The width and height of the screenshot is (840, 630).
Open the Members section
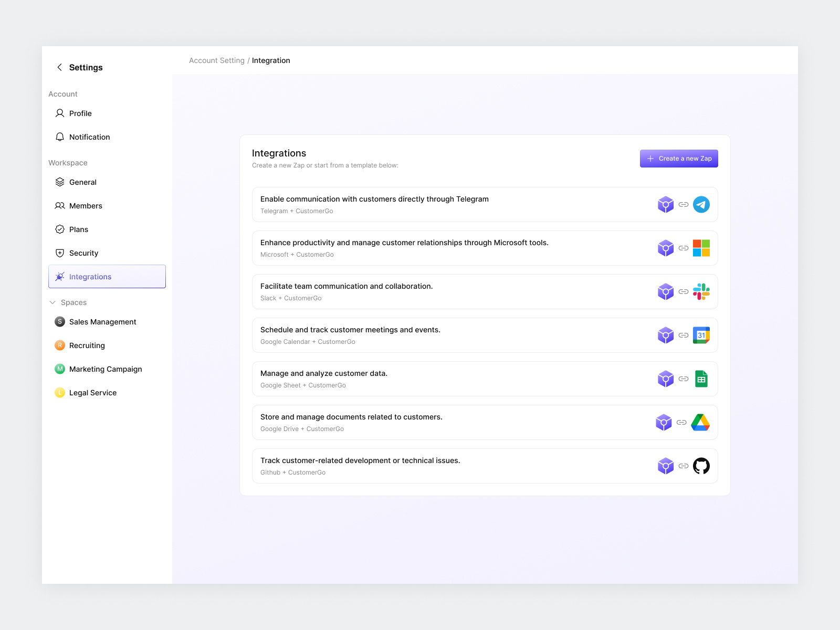pos(86,205)
